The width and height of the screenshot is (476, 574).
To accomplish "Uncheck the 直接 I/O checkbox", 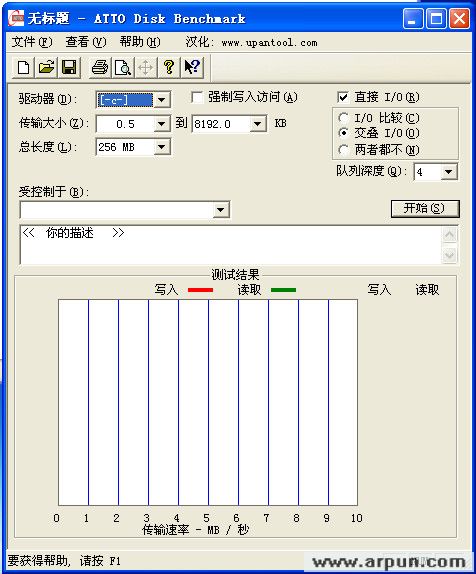I will (x=343, y=97).
